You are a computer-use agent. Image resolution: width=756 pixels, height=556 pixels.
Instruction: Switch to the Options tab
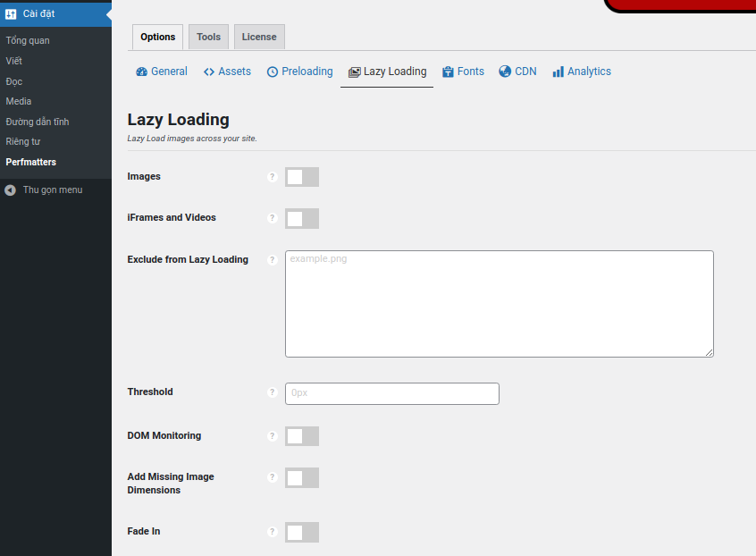(157, 38)
